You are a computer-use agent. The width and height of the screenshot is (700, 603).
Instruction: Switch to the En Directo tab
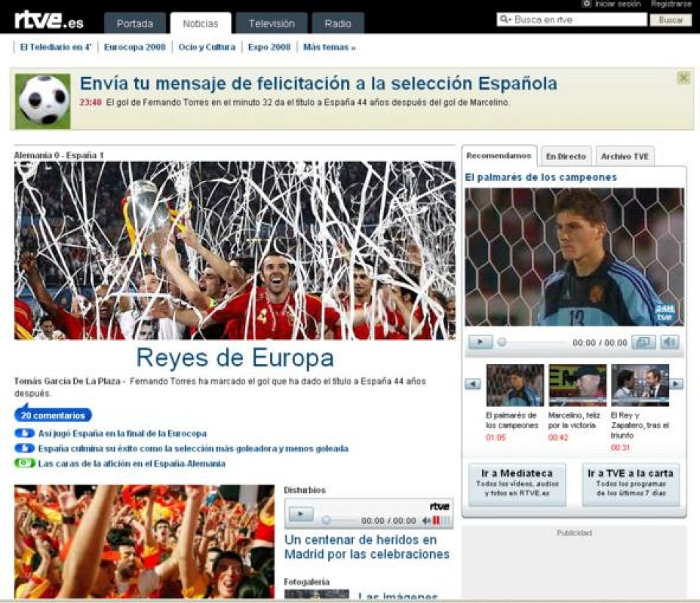(x=566, y=155)
